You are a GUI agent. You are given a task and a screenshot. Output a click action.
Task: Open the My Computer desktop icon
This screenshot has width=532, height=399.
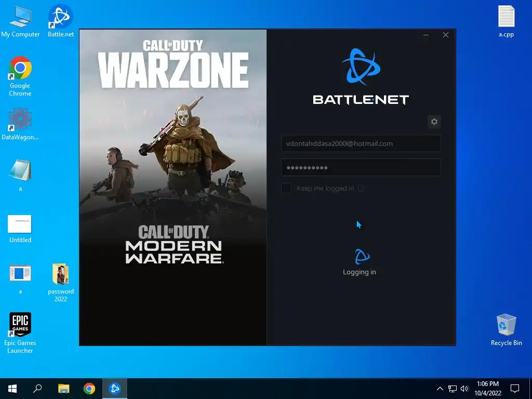tap(20, 21)
